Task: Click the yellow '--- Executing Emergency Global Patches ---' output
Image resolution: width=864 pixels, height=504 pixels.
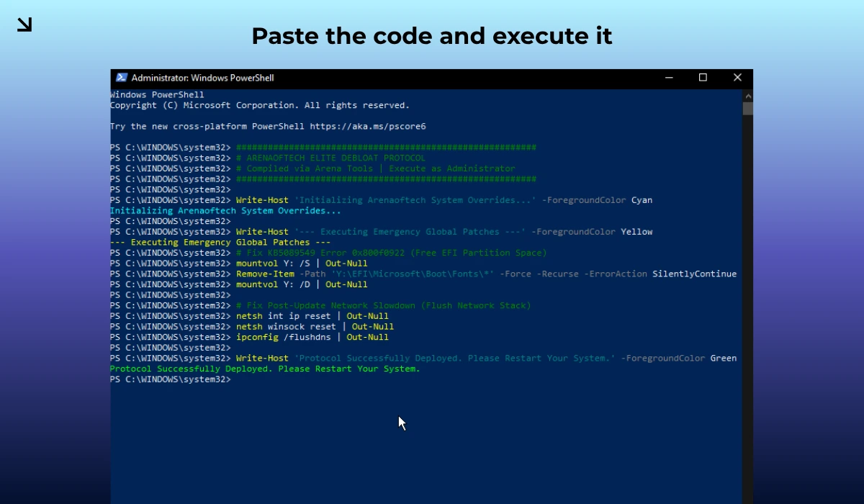Action: point(220,243)
